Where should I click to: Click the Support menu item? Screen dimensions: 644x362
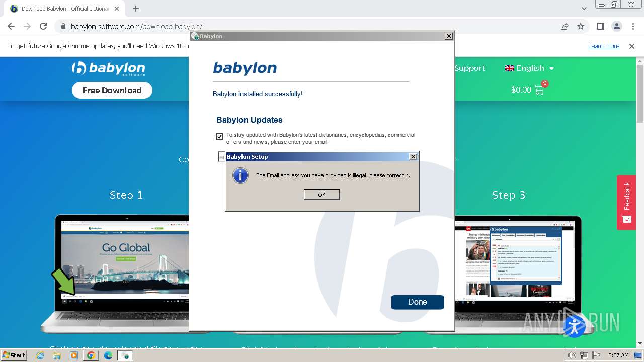tap(469, 68)
